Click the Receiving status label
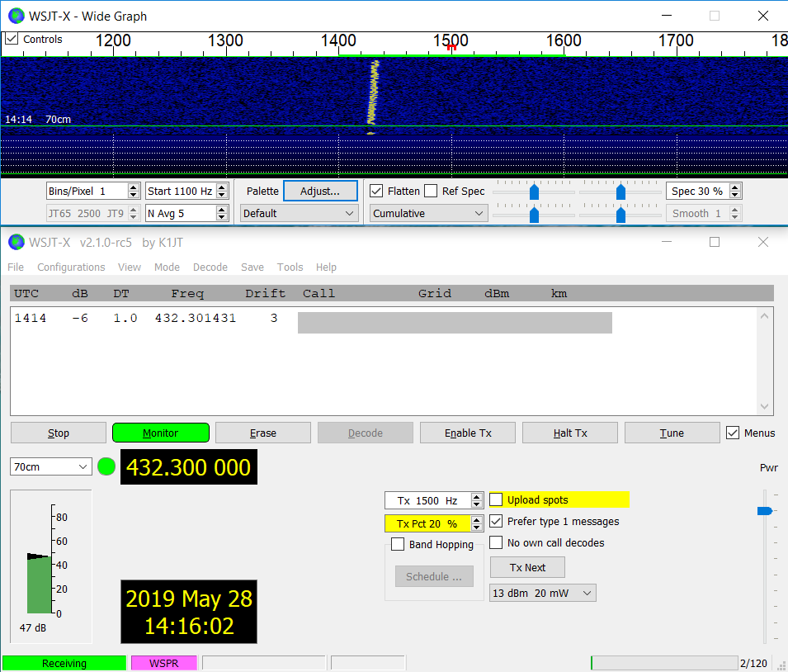Screen dimensions: 788x672 click(x=64, y=664)
